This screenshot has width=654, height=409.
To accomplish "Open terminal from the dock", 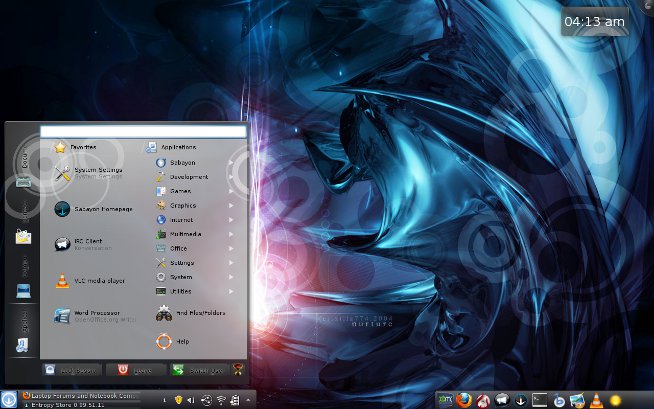I will click(539, 400).
